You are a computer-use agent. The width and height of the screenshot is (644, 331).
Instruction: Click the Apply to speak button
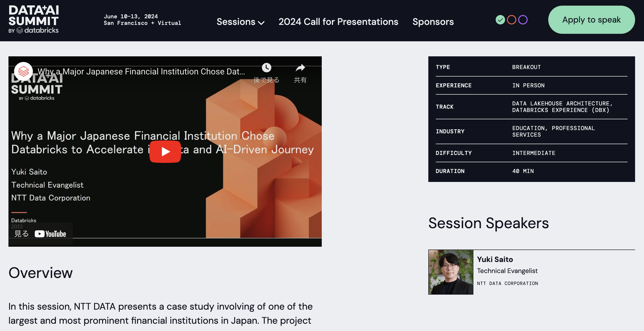tap(591, 20)
